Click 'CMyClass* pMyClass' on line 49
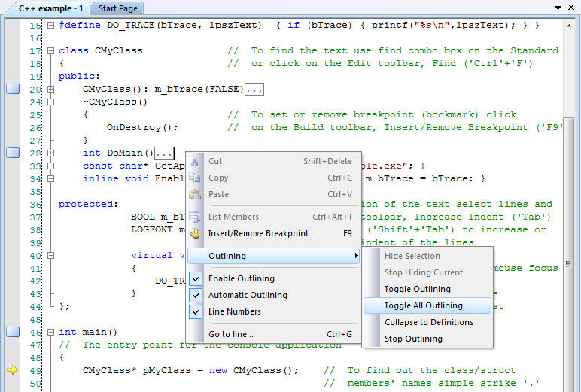The width and height of the screenshot is (581, 392). pyautogui.click(x=137, y=370)
